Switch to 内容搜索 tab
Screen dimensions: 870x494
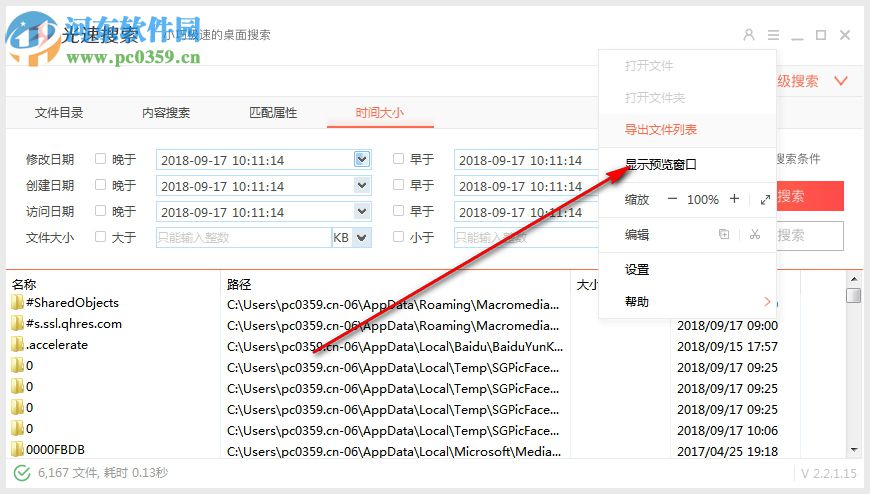click(166, 113)
